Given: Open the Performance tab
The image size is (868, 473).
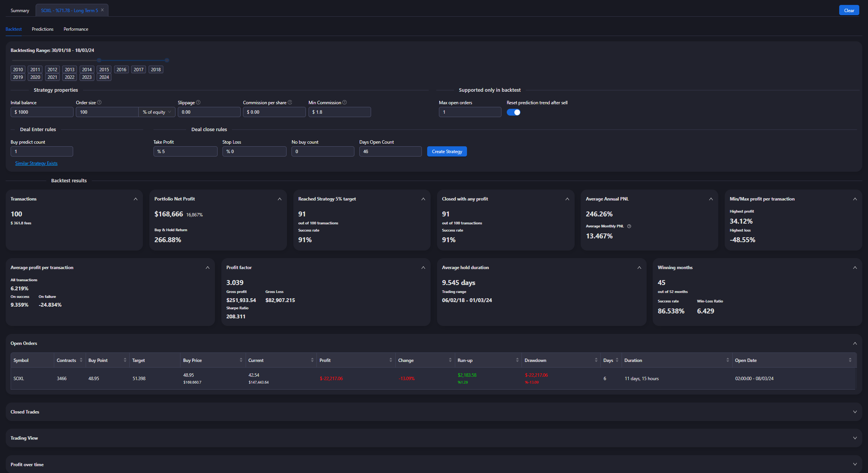Looking at the screenshot, I should (76, 29).
